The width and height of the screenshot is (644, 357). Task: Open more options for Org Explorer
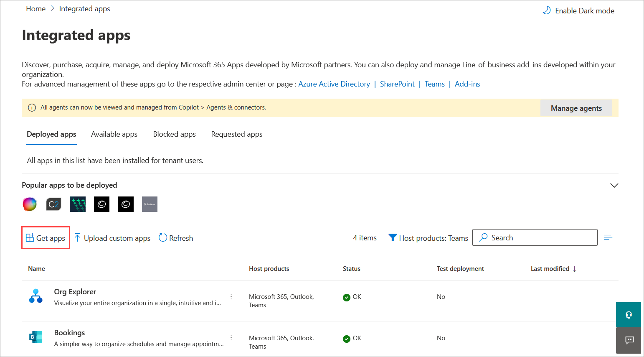[x=231, y=296]
